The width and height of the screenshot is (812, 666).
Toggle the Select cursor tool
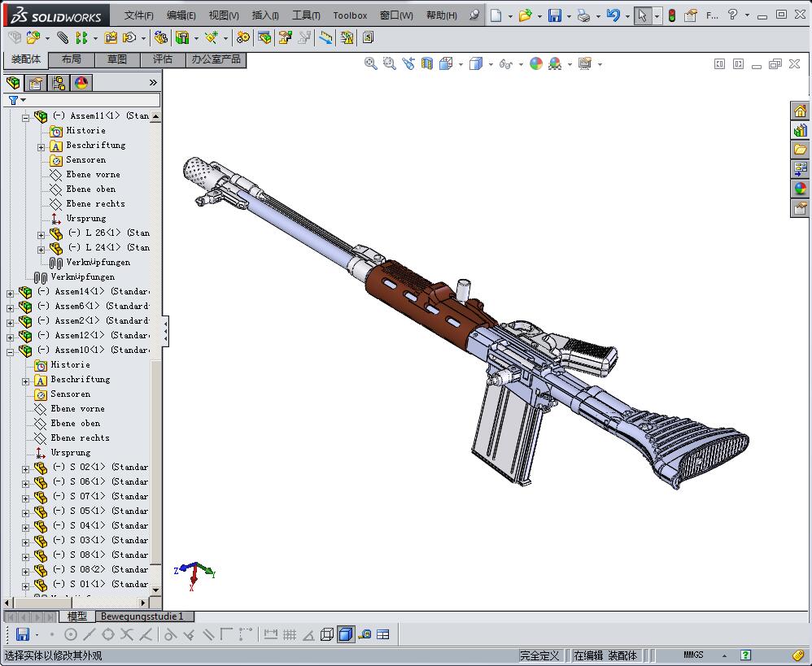643,15
